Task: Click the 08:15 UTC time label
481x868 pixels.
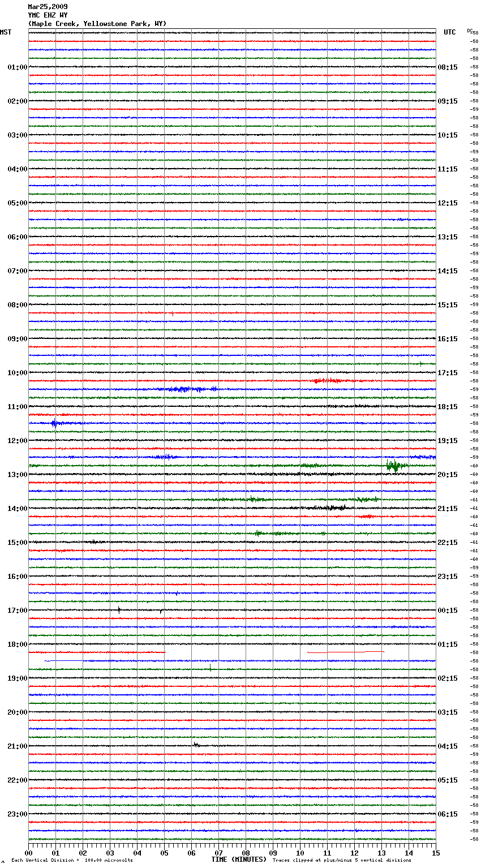Action: pos(448,67)
